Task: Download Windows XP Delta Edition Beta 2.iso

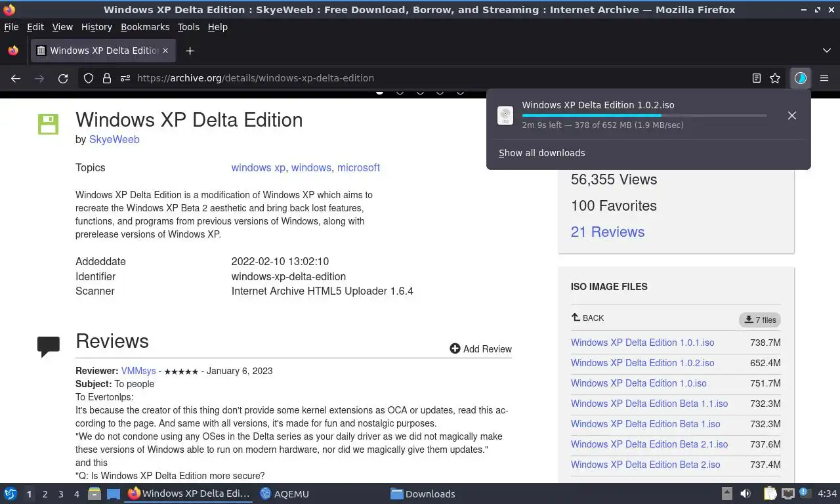Action: coord(646,465)
